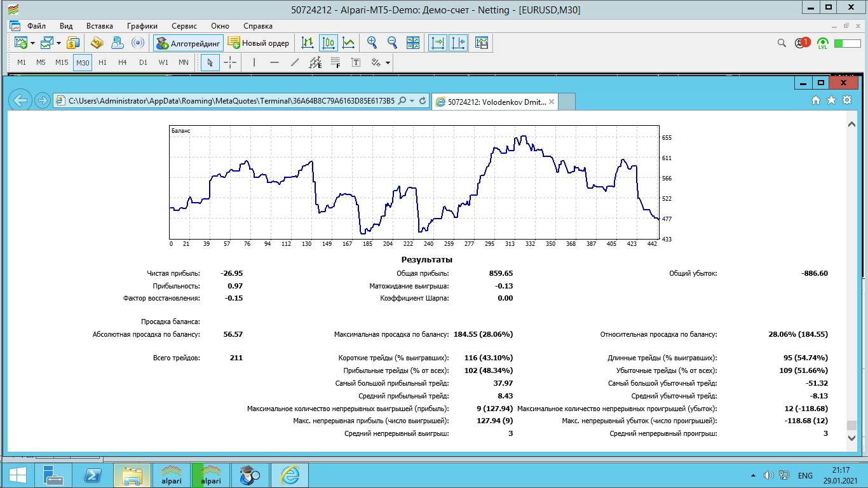Select the trendline drawing tool
The width and height of the screenshot is (868, 488).
pyautogui.click(x=294, y=62)
